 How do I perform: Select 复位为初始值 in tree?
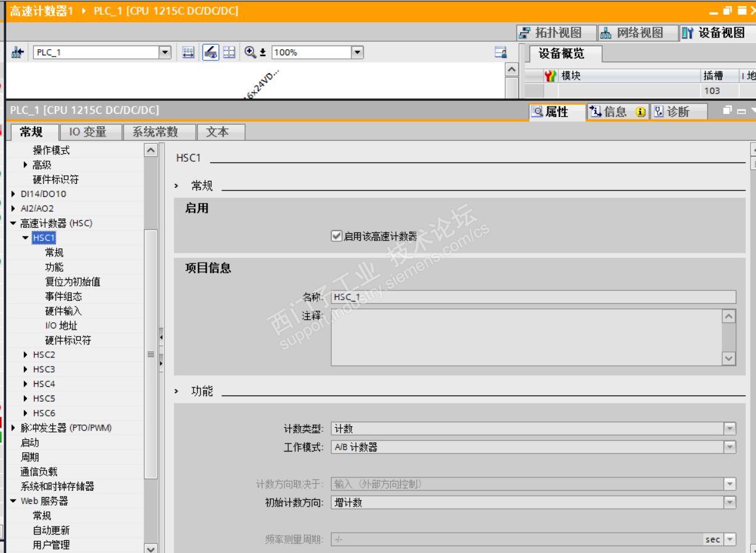[73, 282]
